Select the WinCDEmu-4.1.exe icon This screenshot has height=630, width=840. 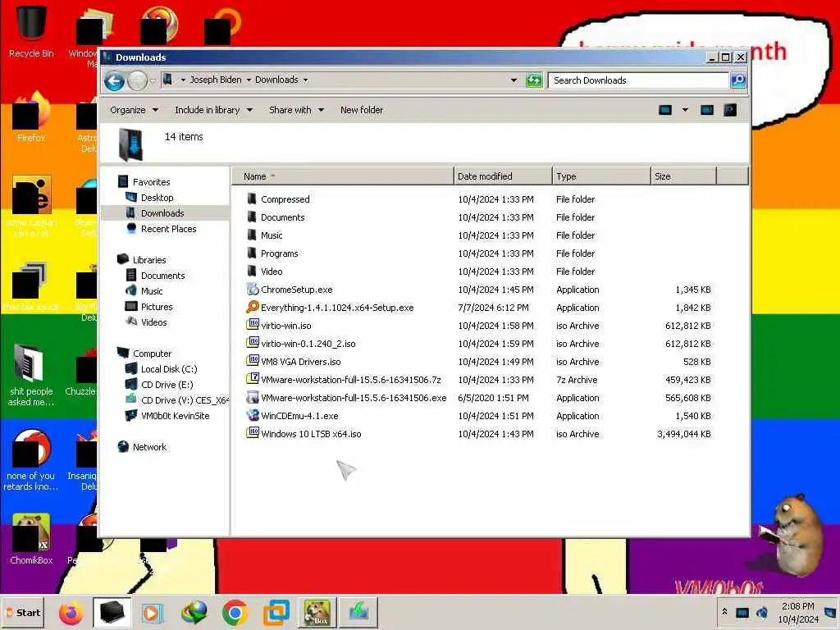coord(253,416)
